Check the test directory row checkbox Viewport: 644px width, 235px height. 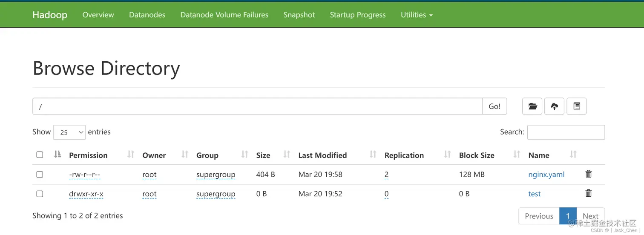click(40, 194)
